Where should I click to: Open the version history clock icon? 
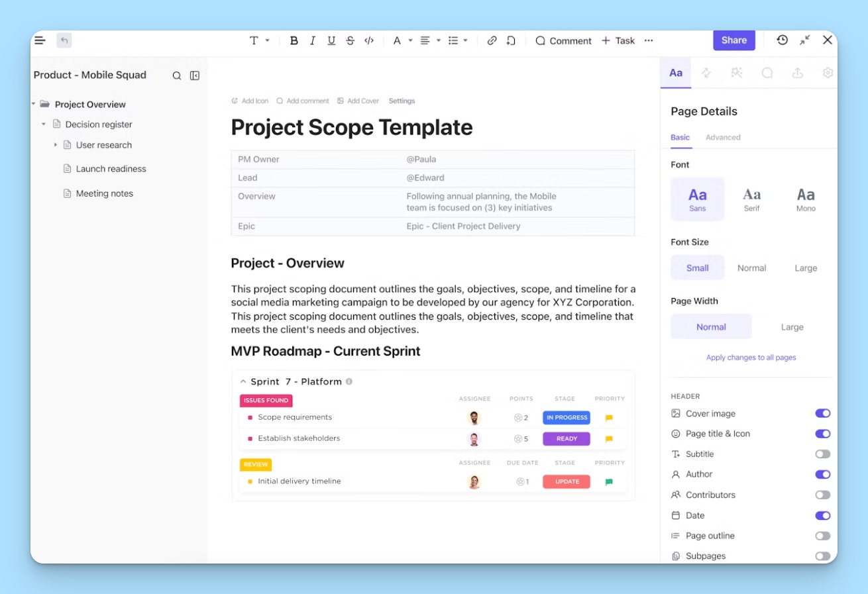pos(783,40)
